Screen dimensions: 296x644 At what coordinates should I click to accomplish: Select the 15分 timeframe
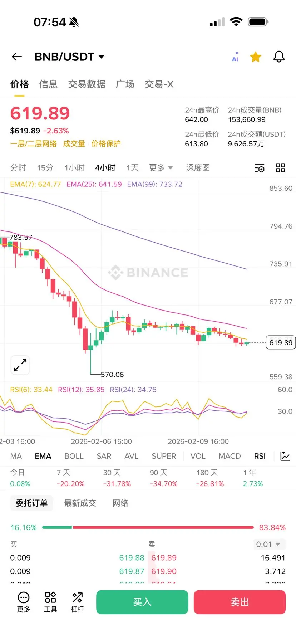[45, 168]
